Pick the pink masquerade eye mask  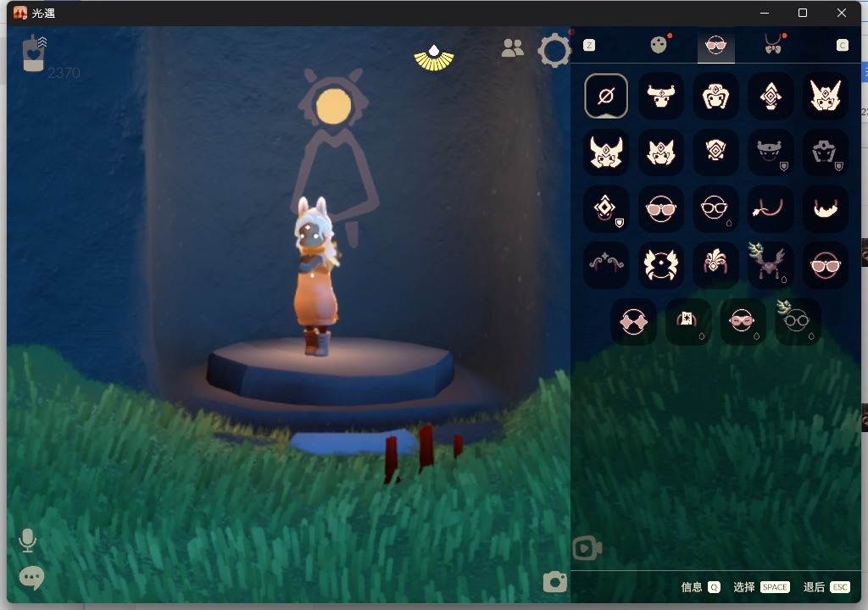[x=743, y=321]
